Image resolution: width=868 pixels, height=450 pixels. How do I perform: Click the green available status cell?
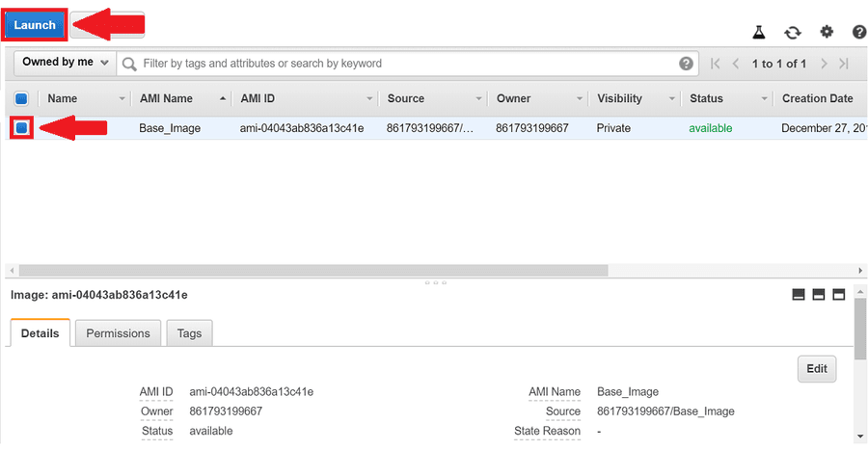click(x=710, y=128)
